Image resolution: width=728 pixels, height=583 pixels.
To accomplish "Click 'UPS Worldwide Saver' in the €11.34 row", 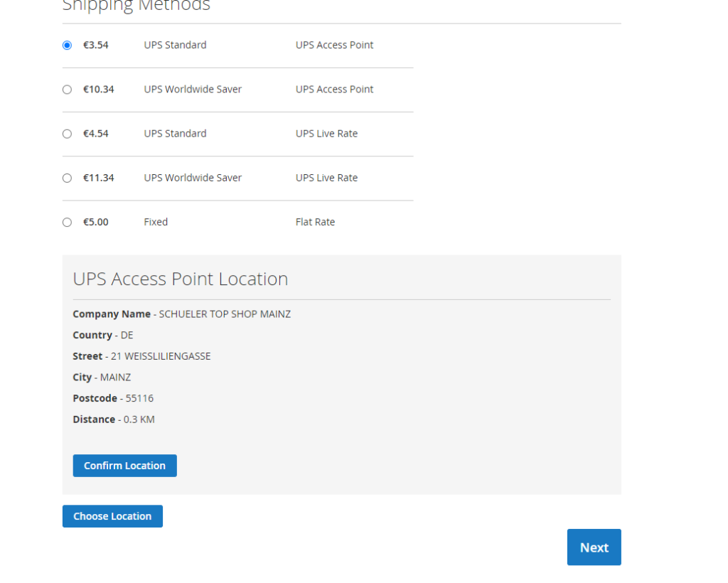I will tap(193, 178).
